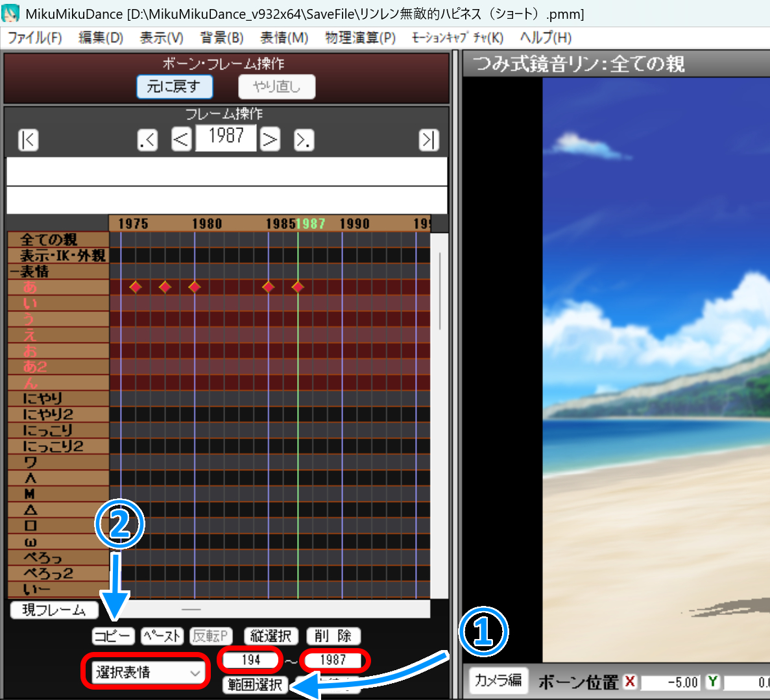The width and height of the screenshot is (770, 700).
Task: Click the MikuMikuDance app icon in title bar
Action: tap(10, 13)
